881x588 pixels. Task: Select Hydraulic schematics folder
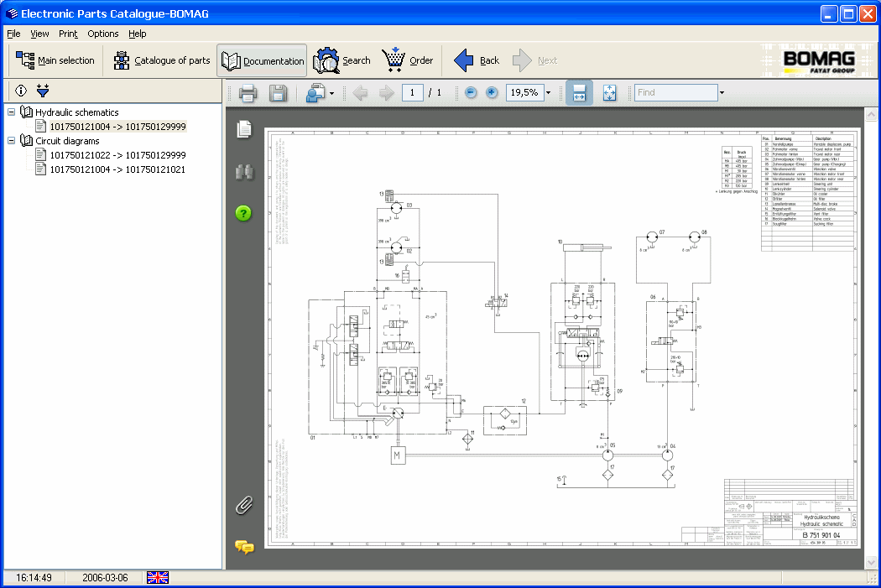(77, 112)
